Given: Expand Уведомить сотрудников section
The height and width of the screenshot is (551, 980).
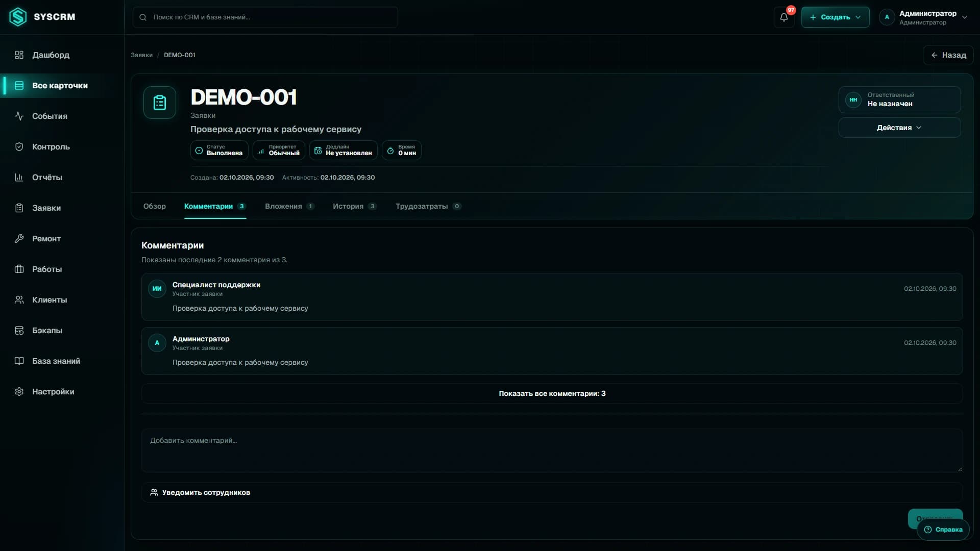Looking at the screenshot, I should coord(552,492).
